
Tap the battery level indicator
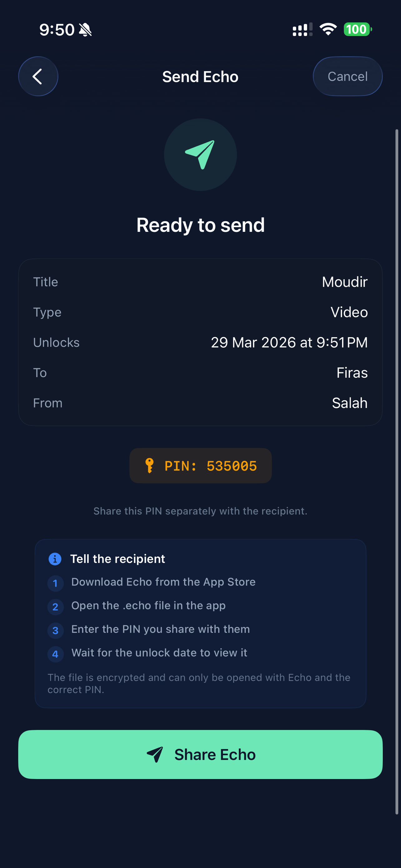click(357, 29)
